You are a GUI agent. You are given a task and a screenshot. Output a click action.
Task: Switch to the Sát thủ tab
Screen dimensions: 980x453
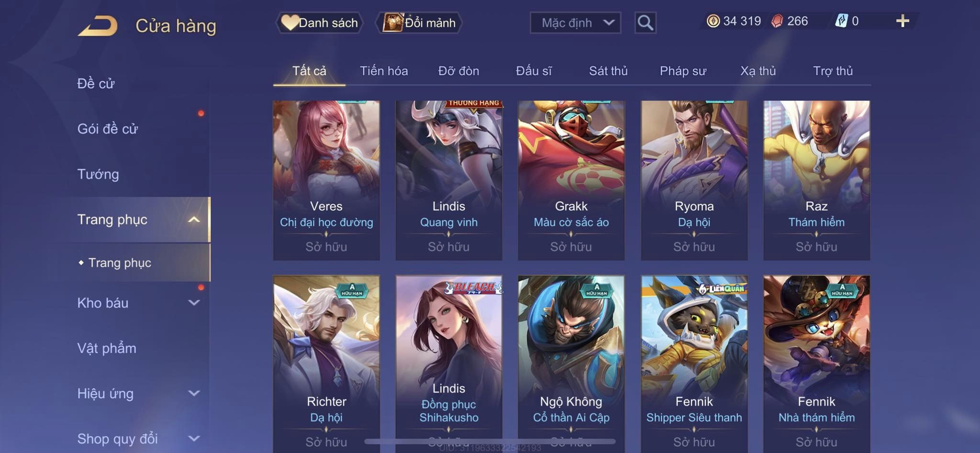coord(608,71)
